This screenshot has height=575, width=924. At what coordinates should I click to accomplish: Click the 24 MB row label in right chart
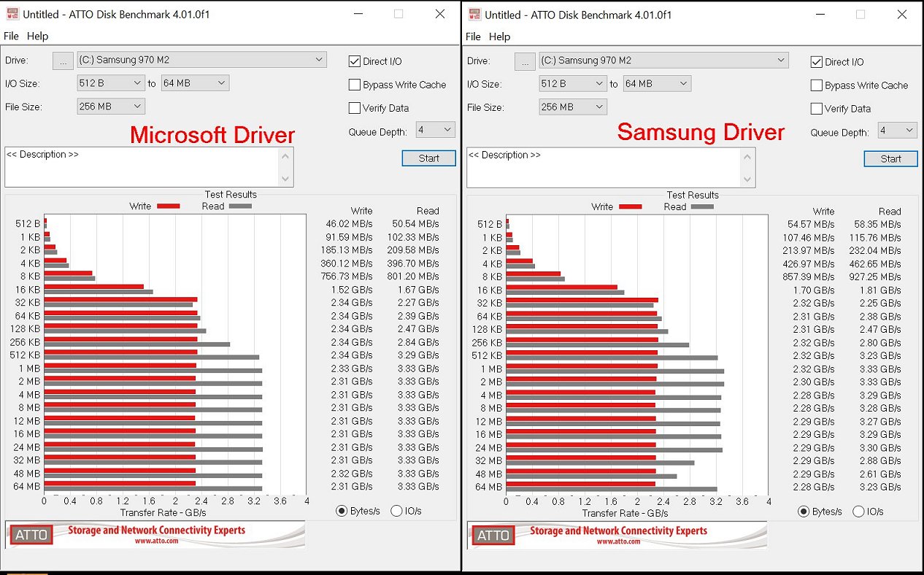pos(489,448)
